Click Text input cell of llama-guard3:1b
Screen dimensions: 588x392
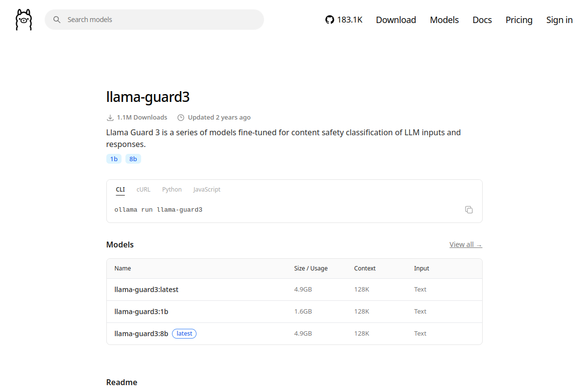[420, 312]
